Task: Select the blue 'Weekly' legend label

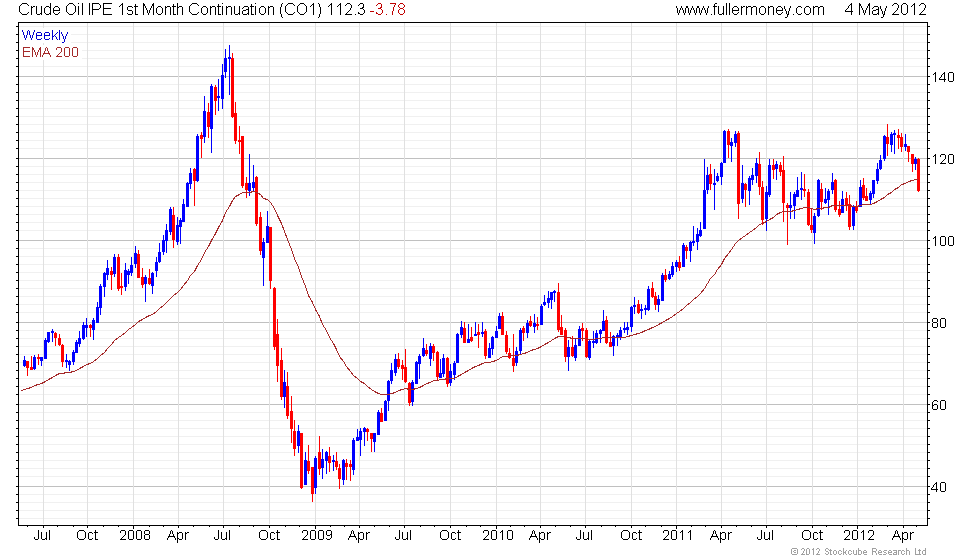Action: pyautogui.click(x=44, y=36)
